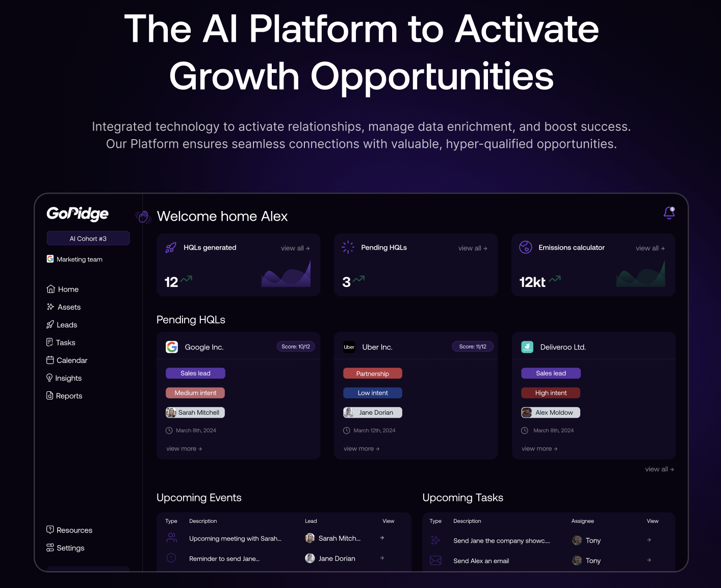Click the envelope icon in Upcoming Tasks

tap(435, 560)
